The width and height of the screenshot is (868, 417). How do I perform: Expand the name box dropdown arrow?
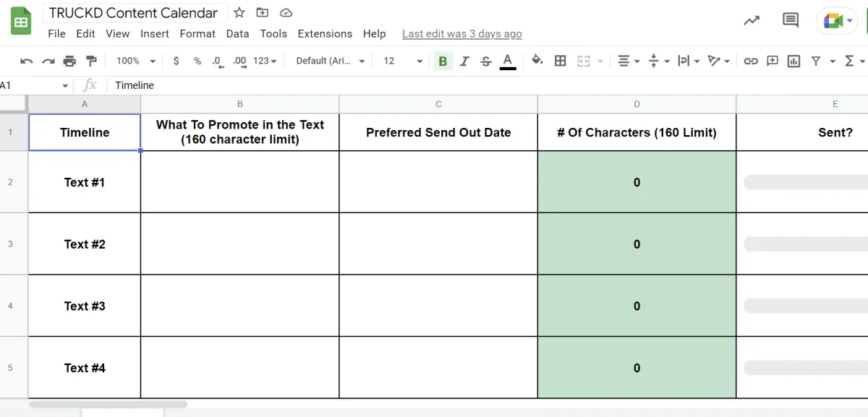[65, 85]
